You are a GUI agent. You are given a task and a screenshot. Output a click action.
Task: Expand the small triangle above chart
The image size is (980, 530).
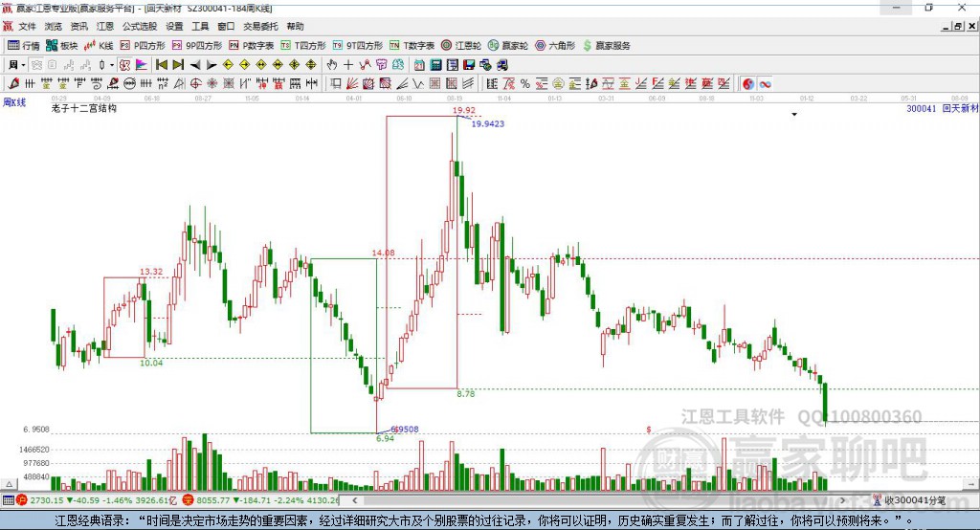click(794, 115)
